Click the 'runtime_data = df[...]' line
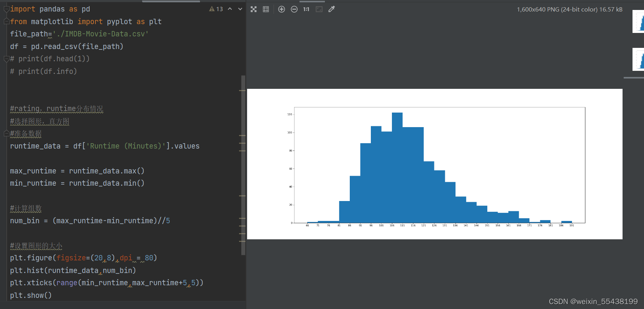Viewport: 644px width, 309px height. tap(105, 146)
